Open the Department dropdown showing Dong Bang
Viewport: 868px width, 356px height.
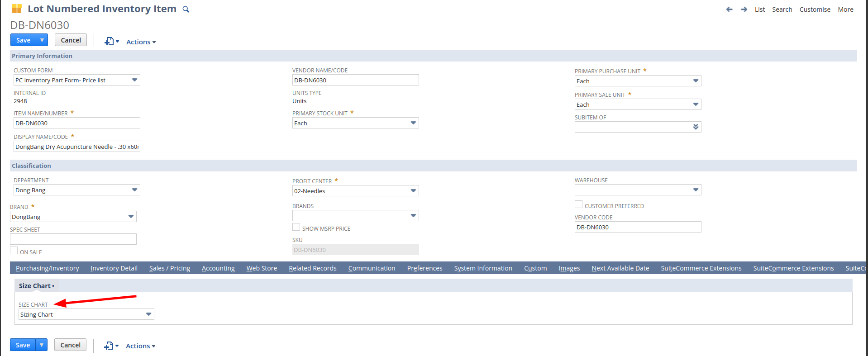134,190
